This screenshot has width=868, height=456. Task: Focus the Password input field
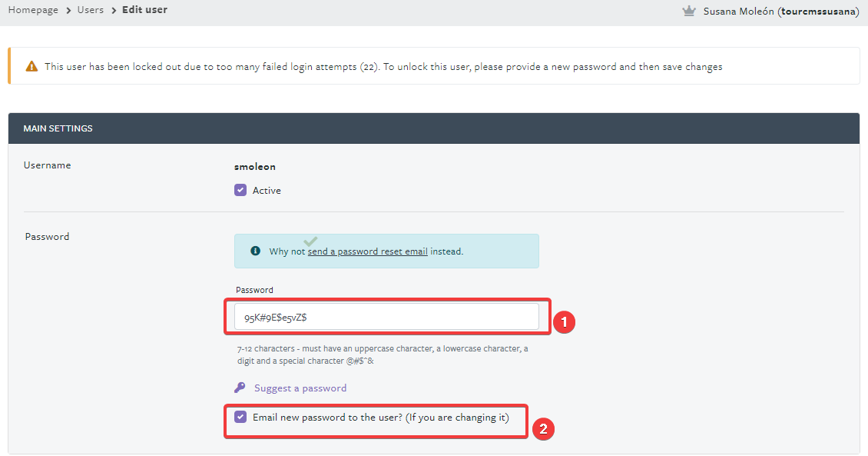386,316
